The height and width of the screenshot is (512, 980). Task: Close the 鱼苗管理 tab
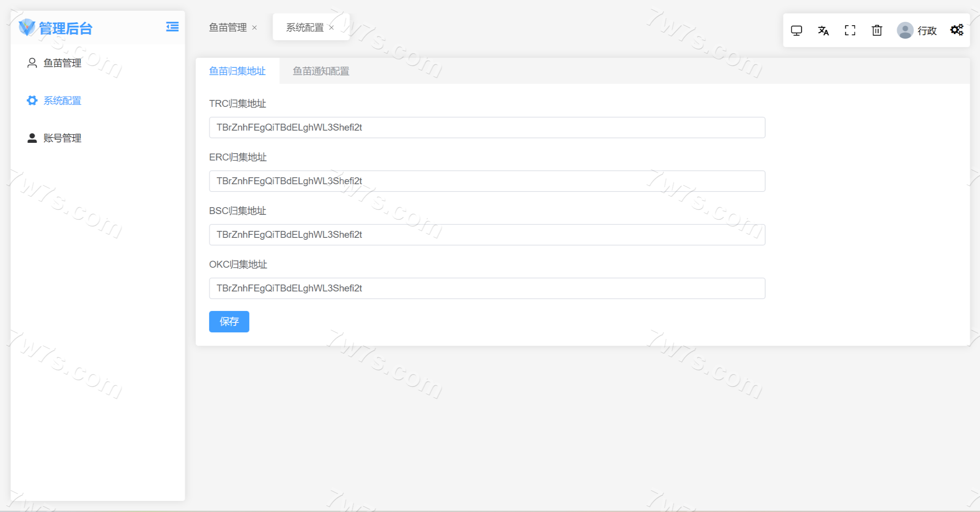coord(254,28)
